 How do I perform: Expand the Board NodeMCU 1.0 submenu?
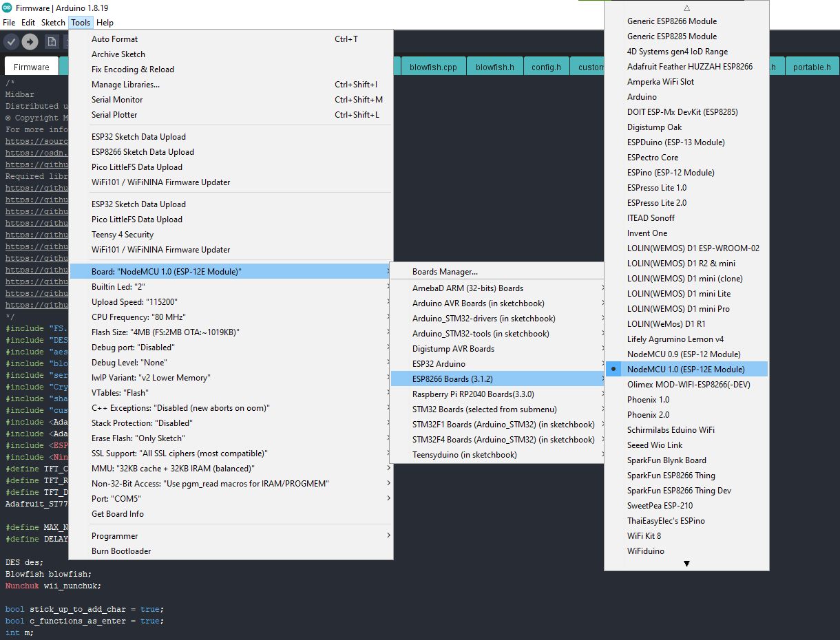point(231,272)
